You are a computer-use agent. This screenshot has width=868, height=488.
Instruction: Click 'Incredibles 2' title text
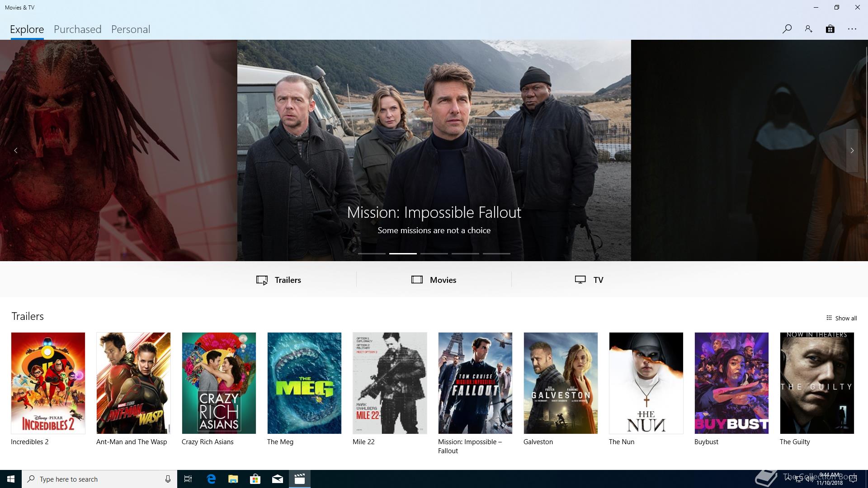pyautogui.click(x=30, y=442)
